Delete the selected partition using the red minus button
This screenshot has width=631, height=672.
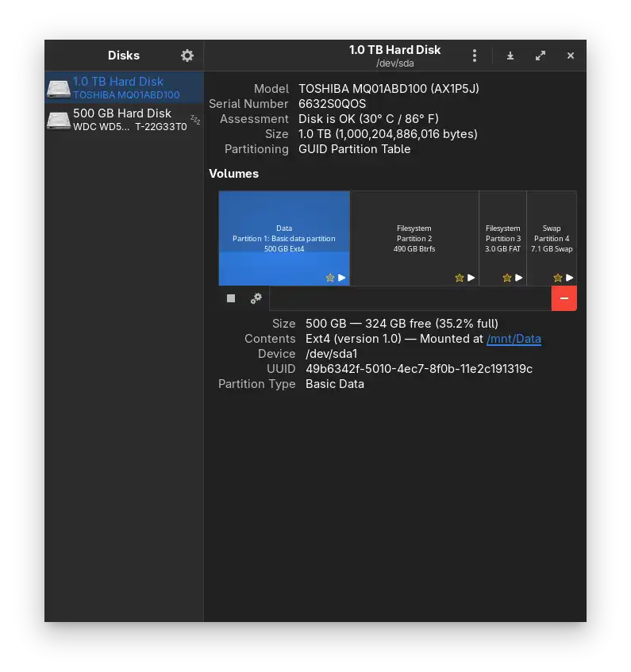click(564, 298)
